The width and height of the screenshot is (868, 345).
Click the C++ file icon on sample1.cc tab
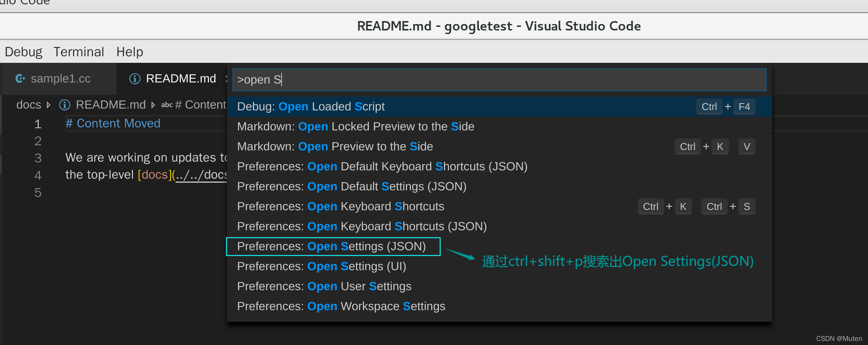click(20, 78)
